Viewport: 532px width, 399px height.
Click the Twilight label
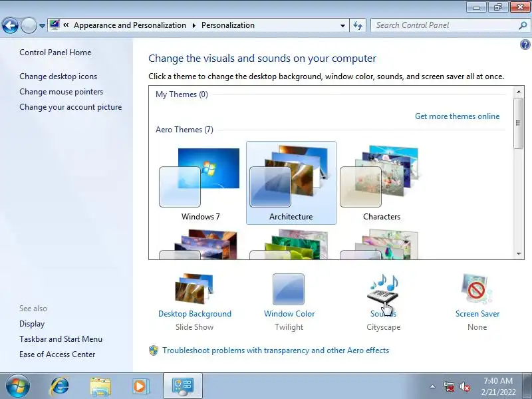pyautogui.click(x=289, y=327)
